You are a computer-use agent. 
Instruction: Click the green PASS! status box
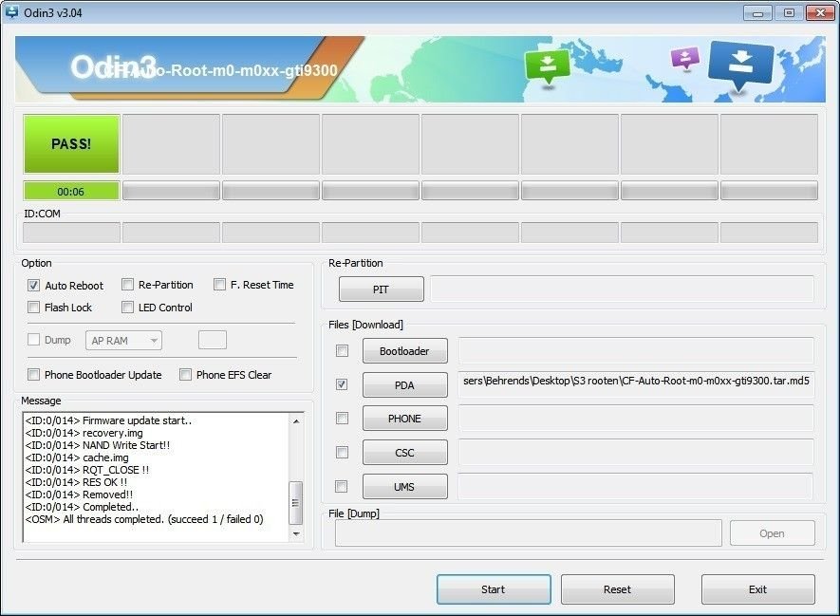(x=71, y=143)
